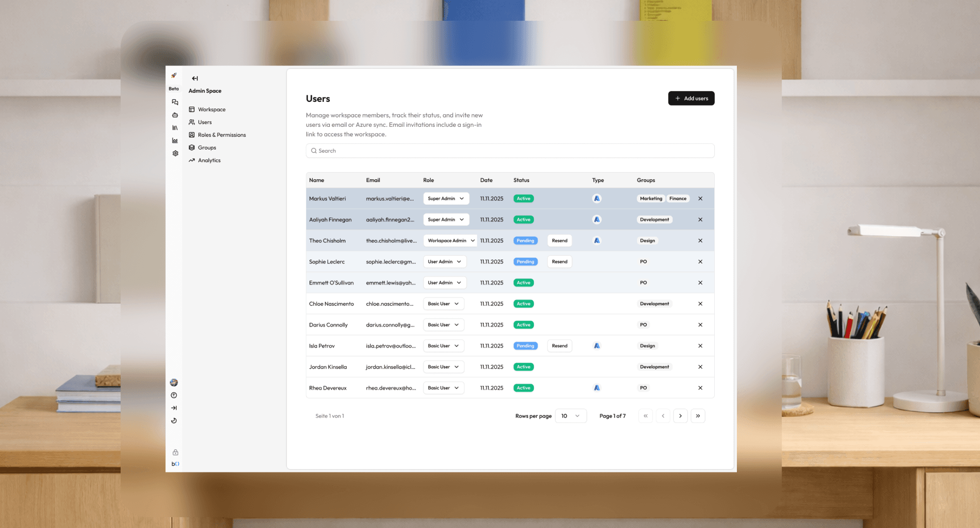
Task: Resend invitation to Sophie Leclerc
Action: coord(559,262)
